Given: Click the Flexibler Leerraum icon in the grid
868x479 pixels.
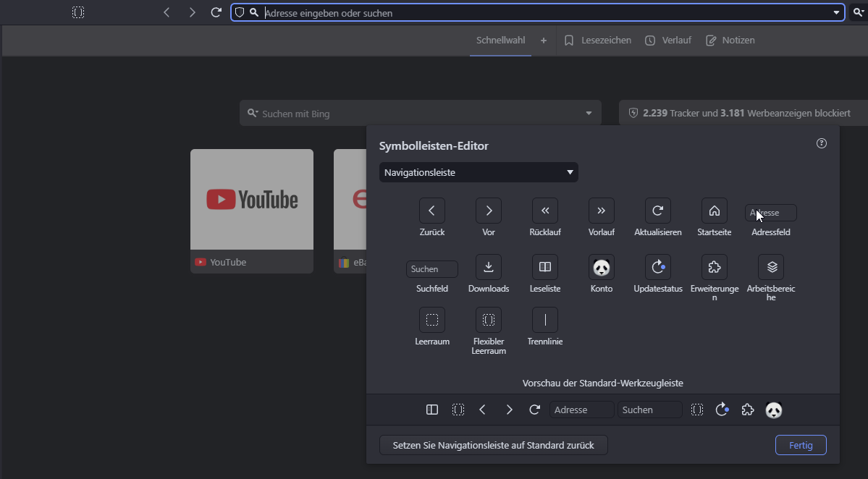Looking at the screenshot, I should coord(488,321).
